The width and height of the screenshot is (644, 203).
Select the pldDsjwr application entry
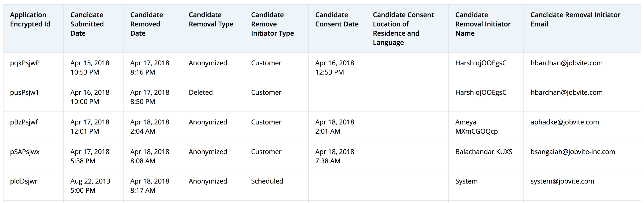click(24, 181)
